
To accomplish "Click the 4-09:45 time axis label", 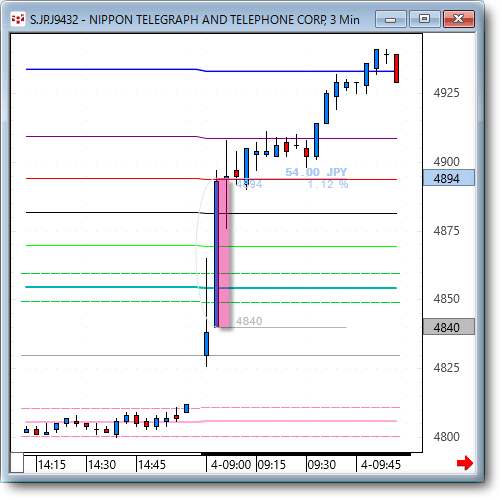I will pos(381,465).
